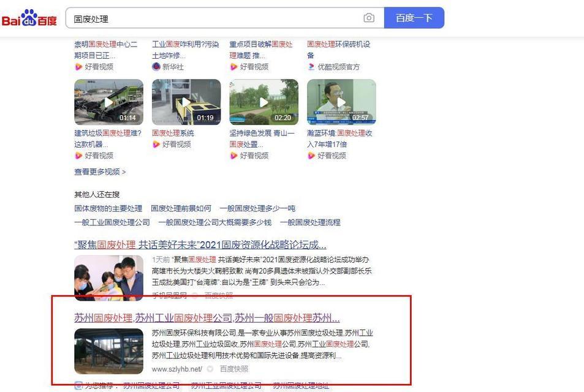This screenshot has width=584, height=392.
Task: Click the 优酷视频官方 source icon
Action: coord(311,67)
